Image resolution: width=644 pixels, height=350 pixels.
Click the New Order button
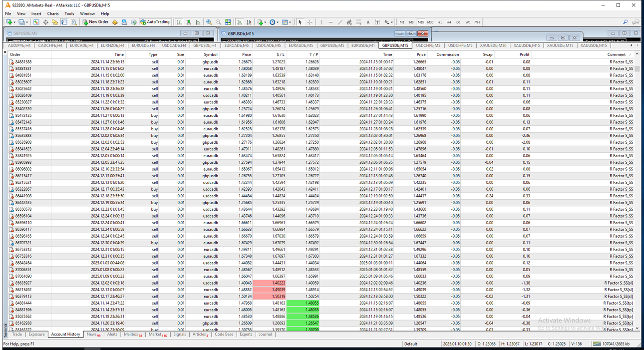[95, 22]
